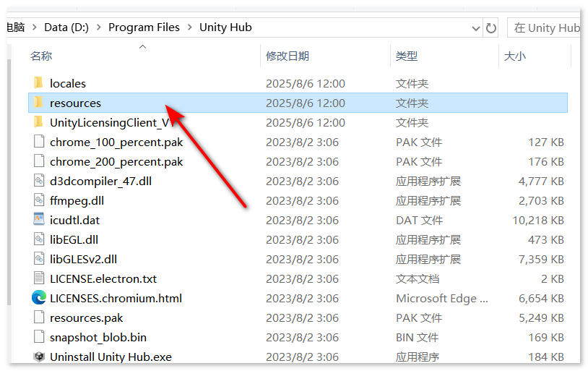Click the libGLESv2.dll file icon
588x371 pixels.
[x=39, y=259]
